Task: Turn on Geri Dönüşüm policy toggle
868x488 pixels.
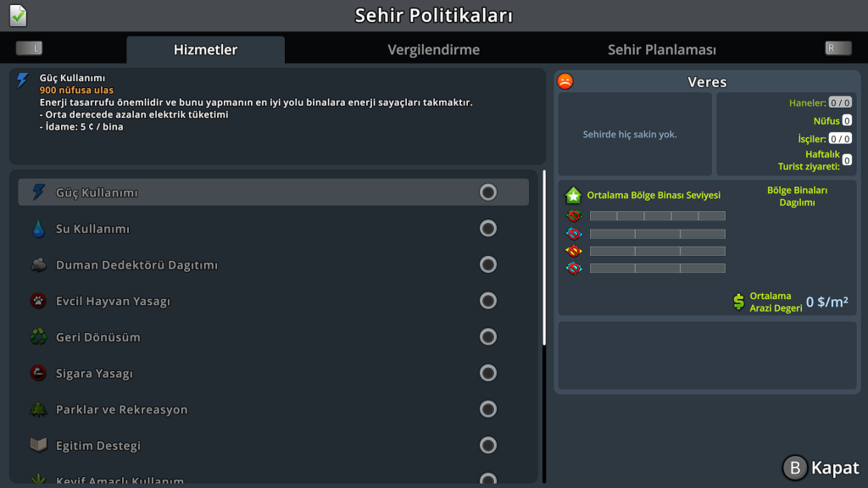Action: coord(488,337)
